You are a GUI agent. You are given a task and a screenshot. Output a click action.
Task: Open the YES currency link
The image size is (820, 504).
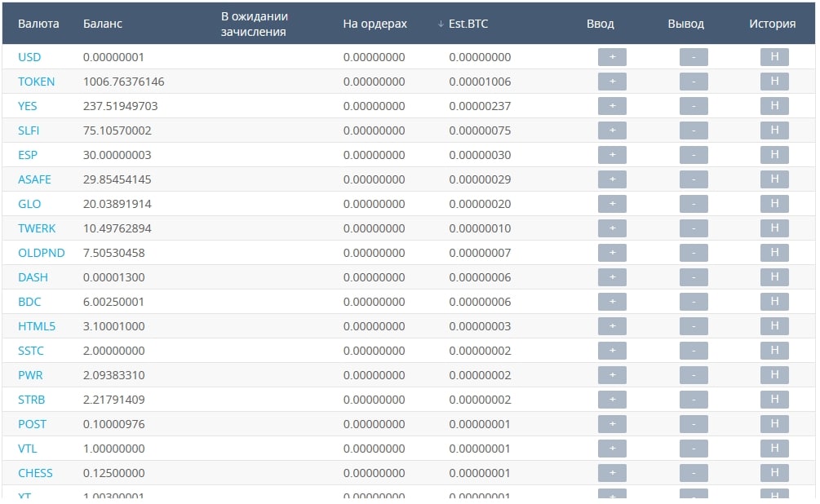pos(27,106)
